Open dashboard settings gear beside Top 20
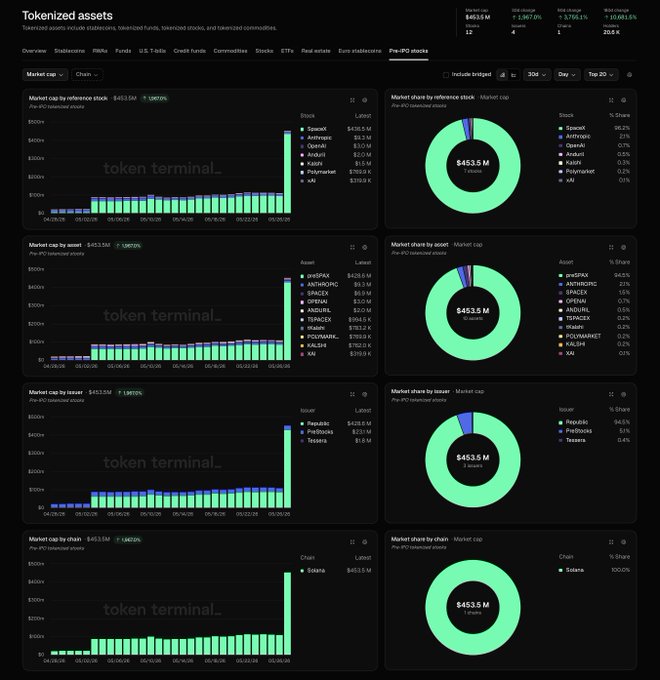The width and height of the screenshot is (660, 680). tap(629, 75)
